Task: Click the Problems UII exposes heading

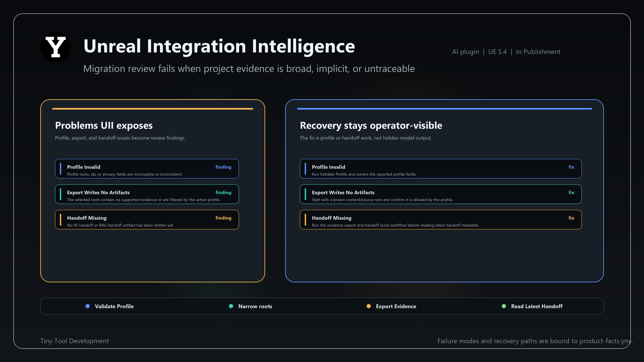Action: (x=104, y=125)
